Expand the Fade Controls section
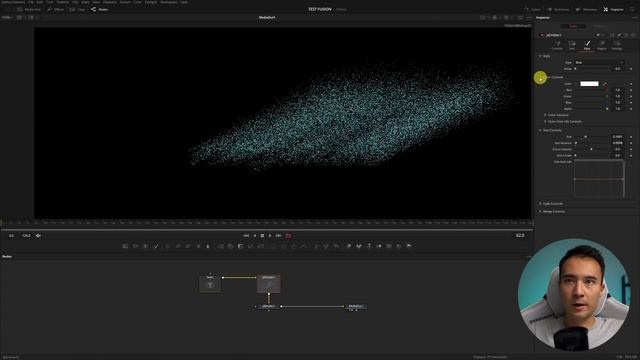The height and width of the screenshot is (360, 640). [x=540, y=203]
